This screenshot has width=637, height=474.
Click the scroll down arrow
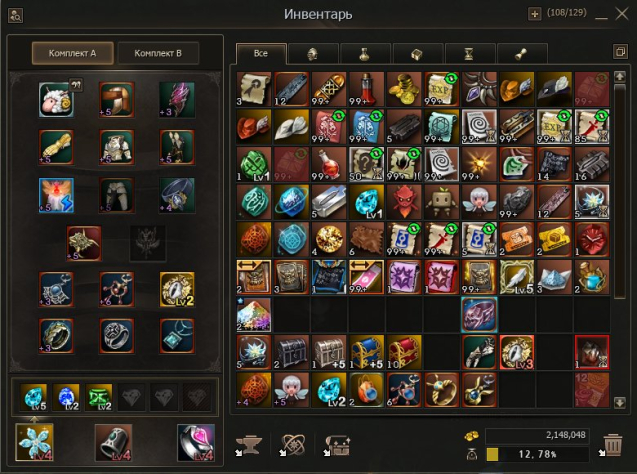pos(620,402)
